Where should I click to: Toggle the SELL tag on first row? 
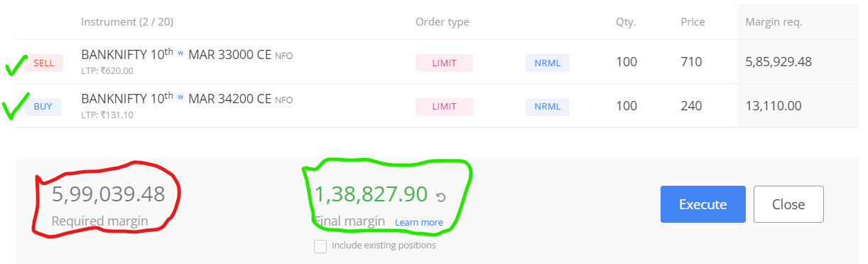coord(44,63)
